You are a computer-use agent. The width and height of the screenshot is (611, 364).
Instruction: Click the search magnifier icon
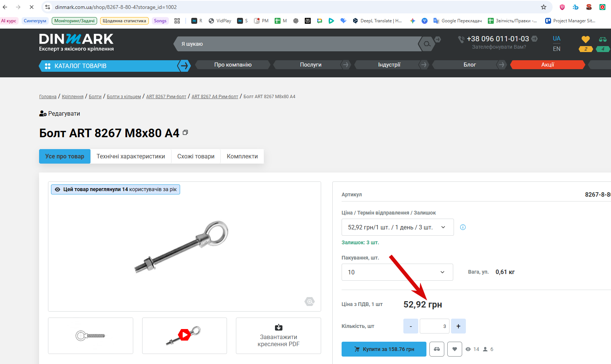pyautogui.click(x=427, y=44)
